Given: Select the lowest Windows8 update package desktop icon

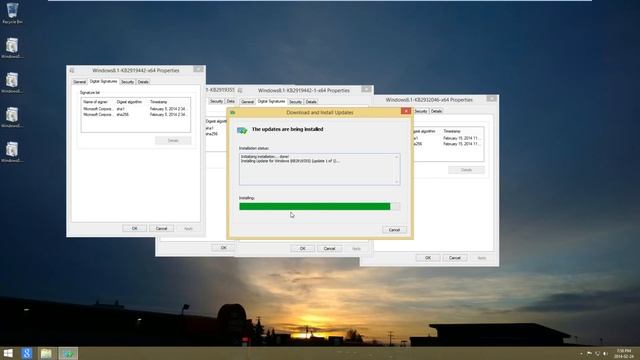Looking at the screenshot, I should click(x=12, y=152).
